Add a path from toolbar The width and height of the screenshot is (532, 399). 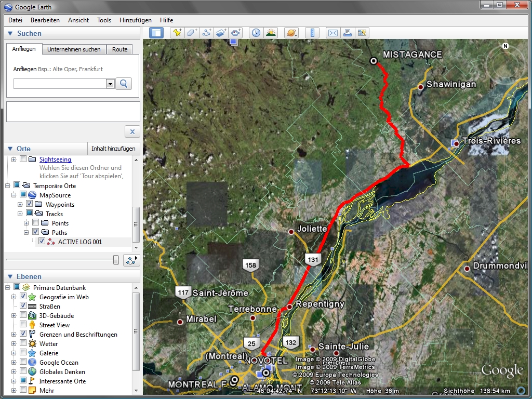click(206, 33)
